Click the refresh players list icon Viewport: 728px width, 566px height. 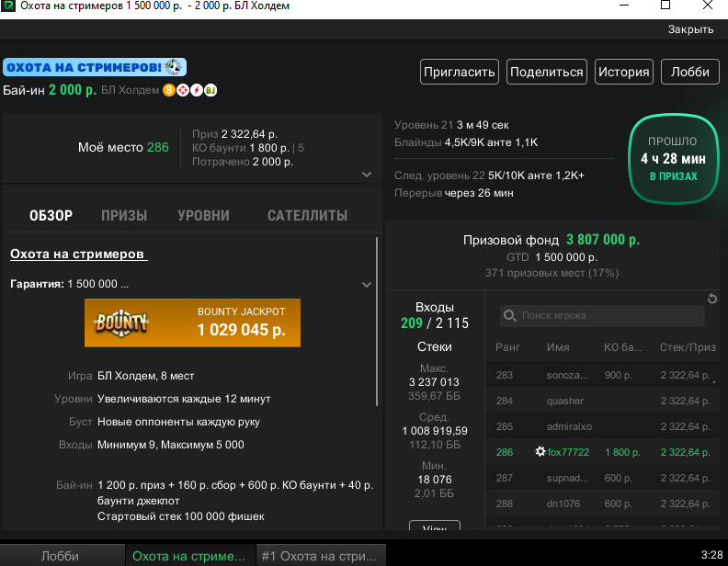coord(711,299)
